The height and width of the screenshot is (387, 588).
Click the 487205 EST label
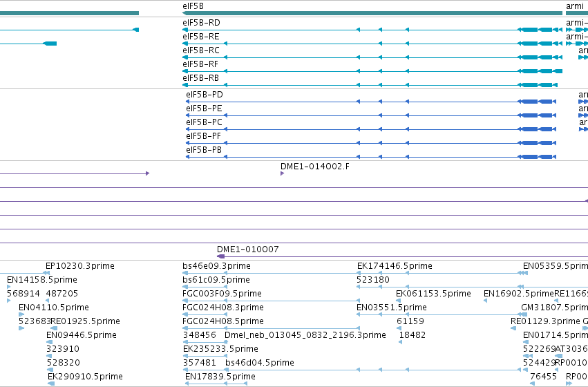pyautogui.click(x=62, y=294)
